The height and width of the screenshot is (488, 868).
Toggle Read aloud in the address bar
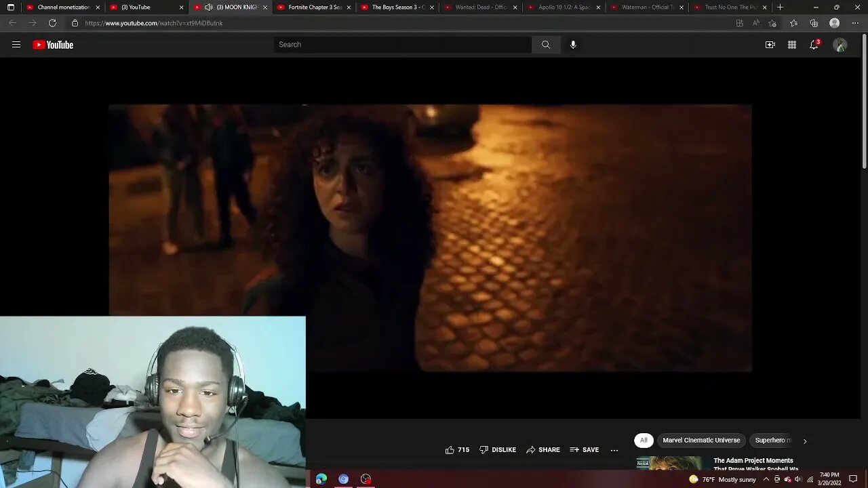tap(756, 23)
